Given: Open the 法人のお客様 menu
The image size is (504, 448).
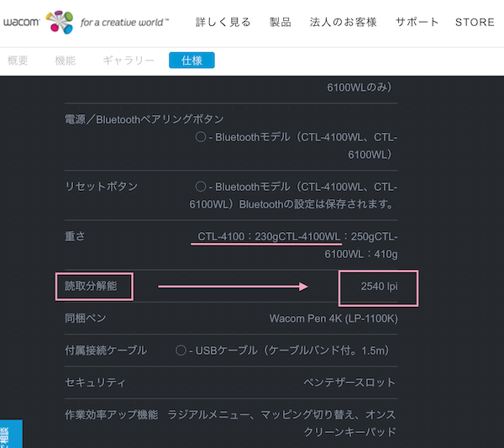Looking at the screenshot, I should (343, 22).
